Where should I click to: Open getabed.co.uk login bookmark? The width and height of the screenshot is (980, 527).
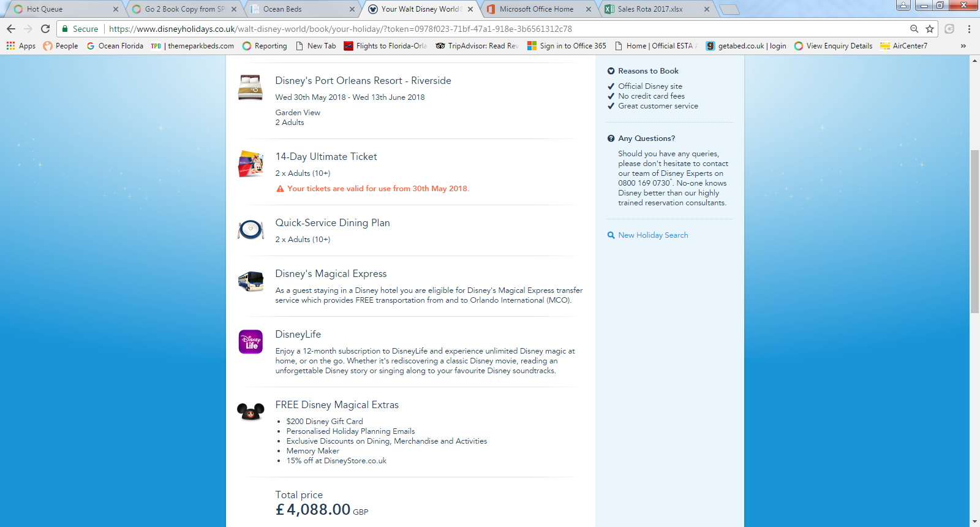746,46
